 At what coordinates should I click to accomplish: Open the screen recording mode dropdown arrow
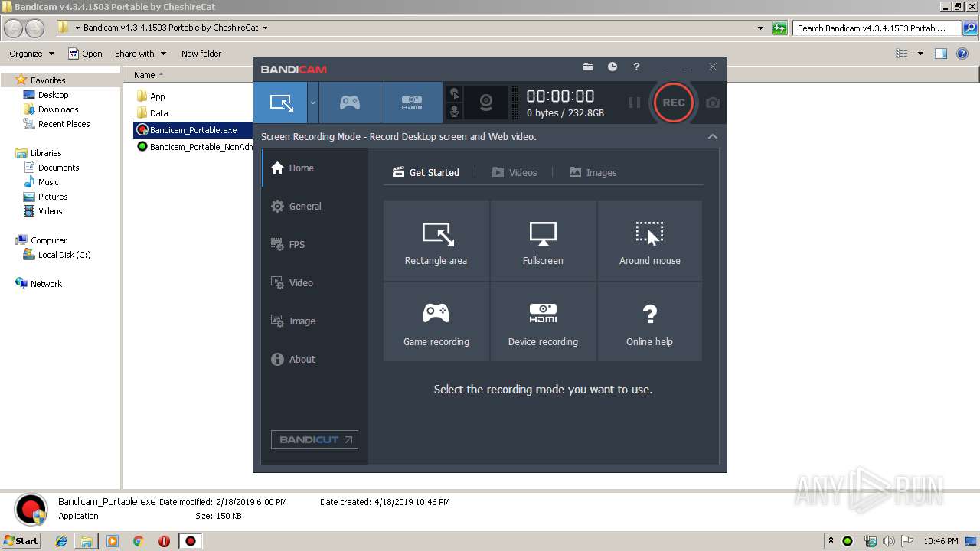tap(313, 103)
